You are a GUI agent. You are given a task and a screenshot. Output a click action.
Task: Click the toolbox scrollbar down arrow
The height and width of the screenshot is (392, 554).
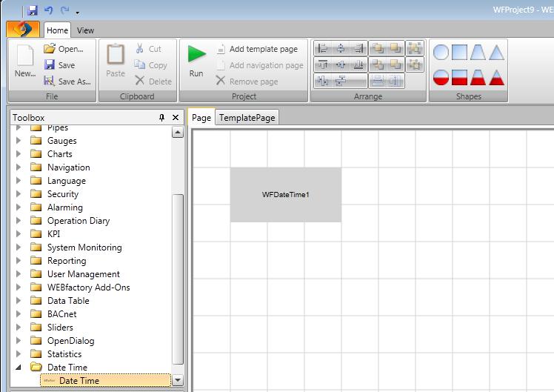(177, 380)
